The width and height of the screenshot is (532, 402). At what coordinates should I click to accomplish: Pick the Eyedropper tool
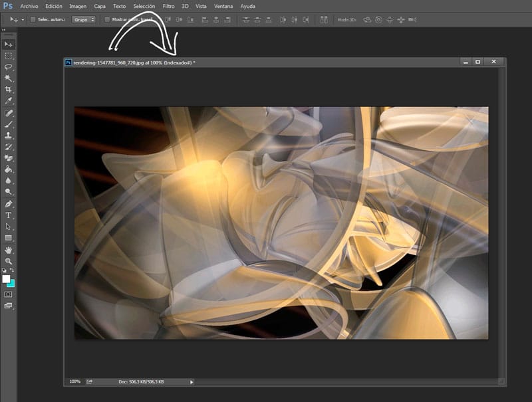9,101
